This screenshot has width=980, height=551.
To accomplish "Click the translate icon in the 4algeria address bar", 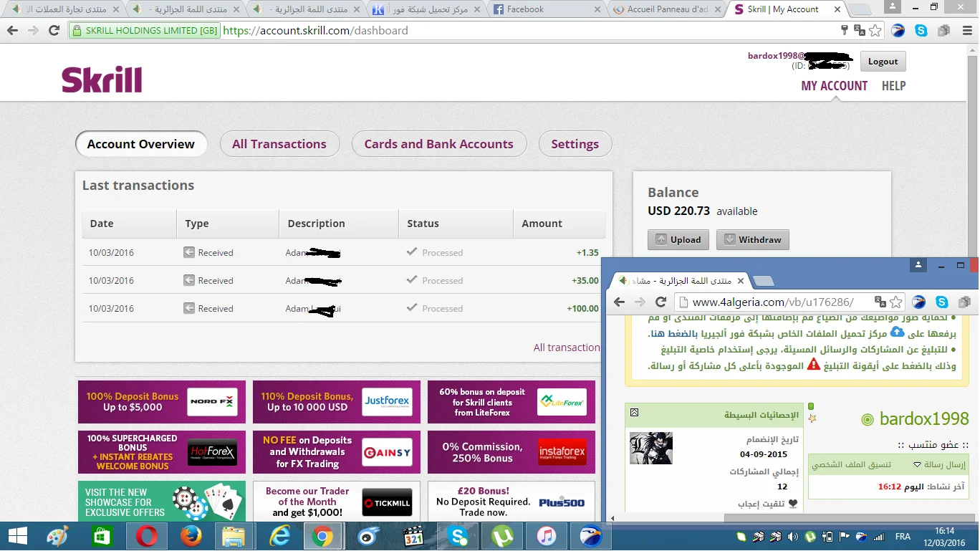I will 880,302.
